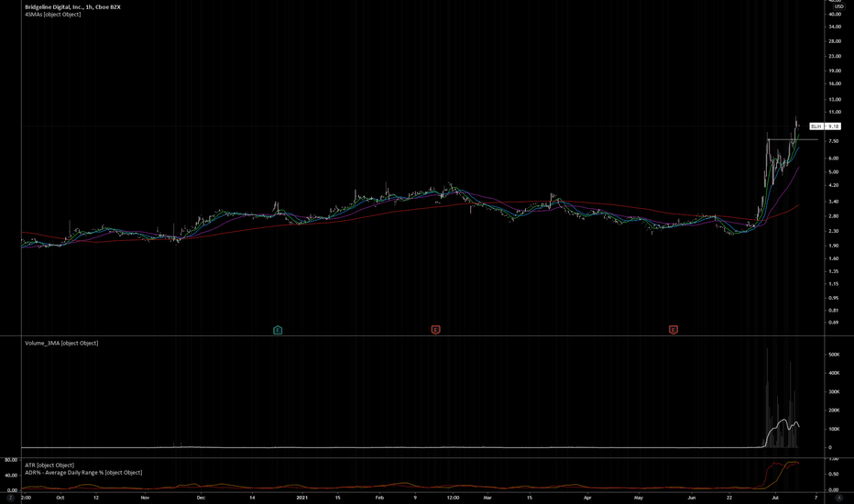Open the red earnings marker above May
The width and height of the screenshot is (854, 504).
pyautogui.click(x=673, y=330)
